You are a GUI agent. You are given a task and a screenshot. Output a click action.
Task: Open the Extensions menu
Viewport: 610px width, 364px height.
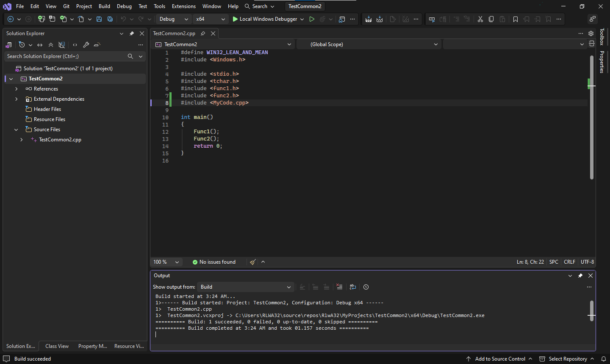click(x=183, y=6)
